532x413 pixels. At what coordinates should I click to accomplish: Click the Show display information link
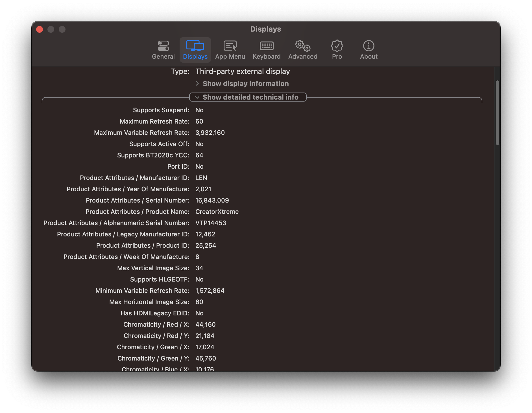pyautogui.click(x=245, y=84)
